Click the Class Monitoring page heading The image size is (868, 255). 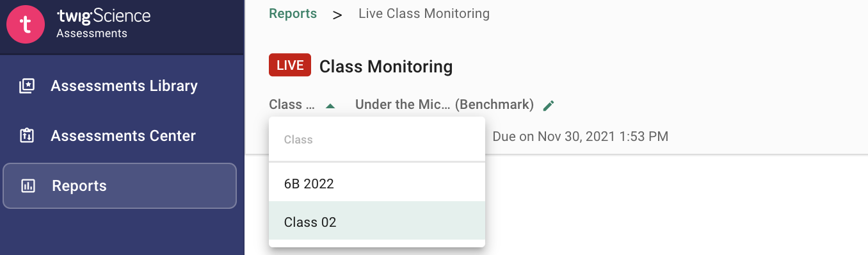pos(386,66)
